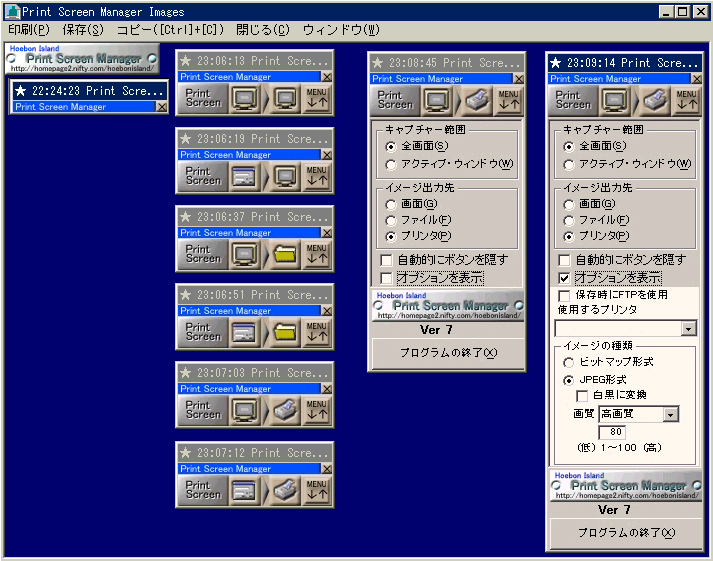Click the Print Screen Manager Images title icon

point(13,12)
